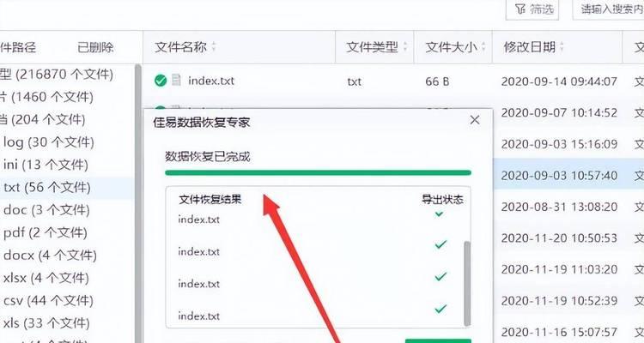Click the text file icon for index.txt

pyautogui.click(x=176, y=80)
